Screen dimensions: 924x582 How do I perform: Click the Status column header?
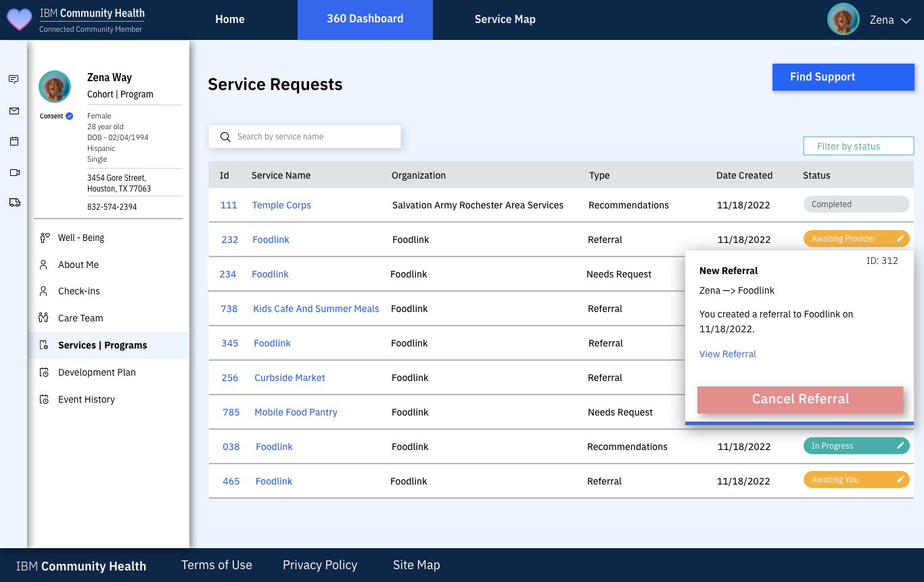[816, 175]
